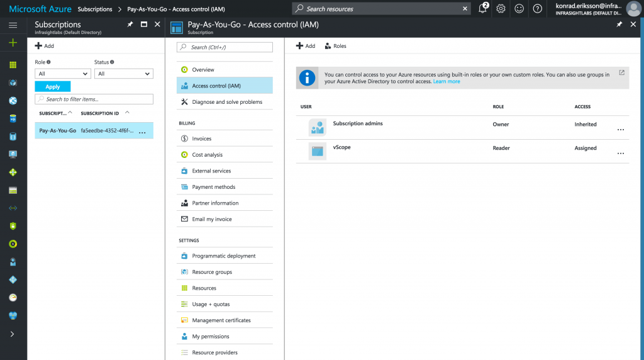Open more options for Subscription admins row

(621, 130)
